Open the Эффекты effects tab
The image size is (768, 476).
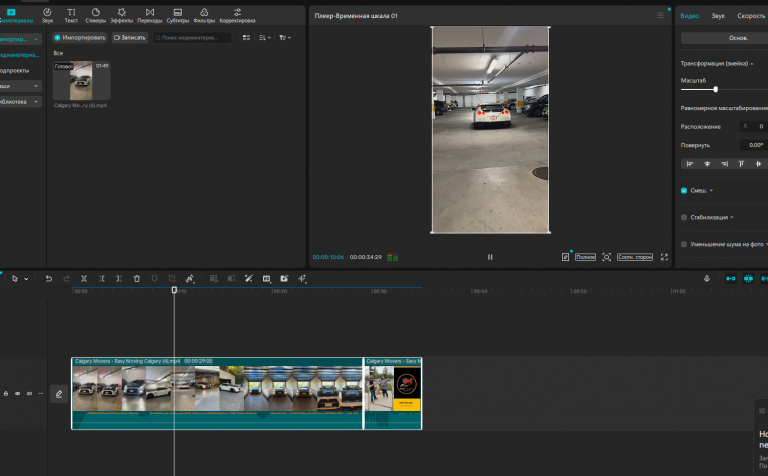pyautogui.click(x=121, y=15)
